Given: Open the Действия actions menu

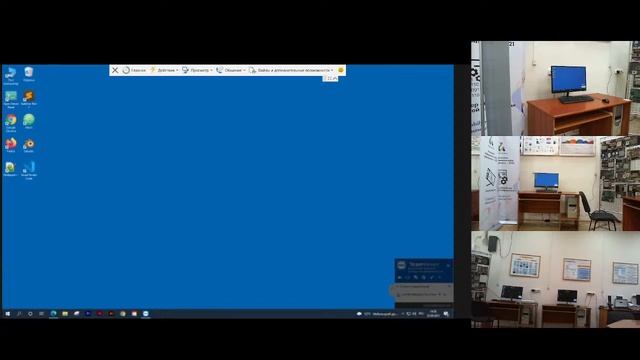Looking at the screenshot, I should pyautogui.click(x=164, y=70).
